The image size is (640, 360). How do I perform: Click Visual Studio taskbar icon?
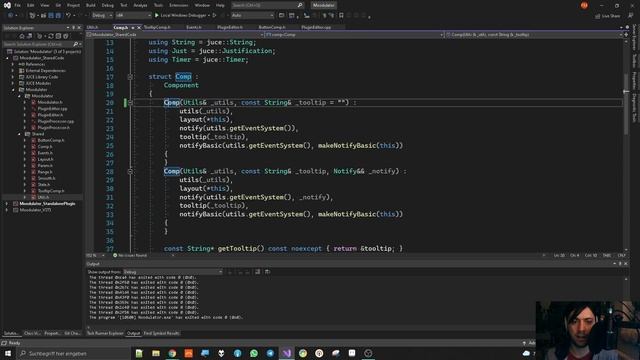pyautogui.click(x=287, y=353)
